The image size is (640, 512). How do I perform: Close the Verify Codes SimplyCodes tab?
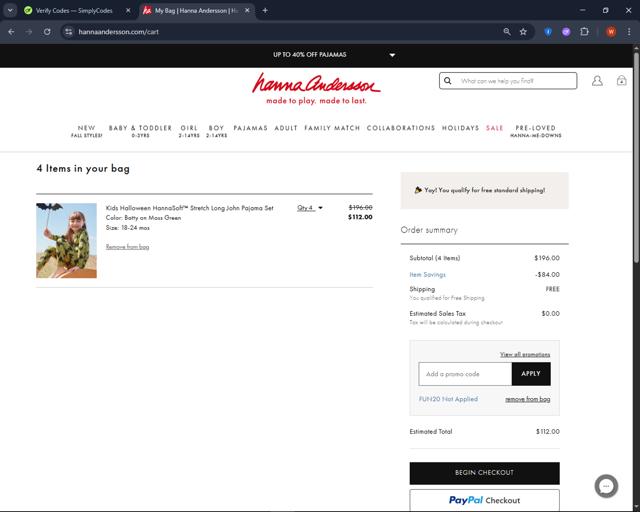pyautogui.click(x=128, y=11)
